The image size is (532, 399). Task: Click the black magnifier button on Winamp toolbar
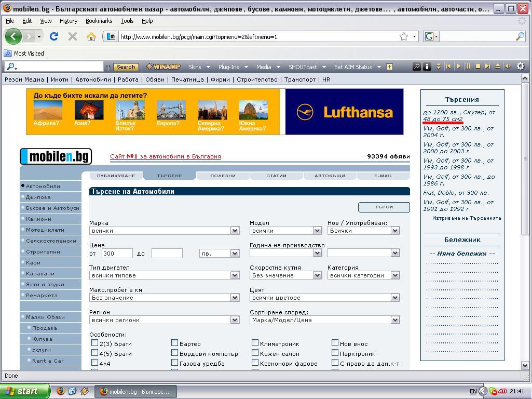tap(417, 66)
